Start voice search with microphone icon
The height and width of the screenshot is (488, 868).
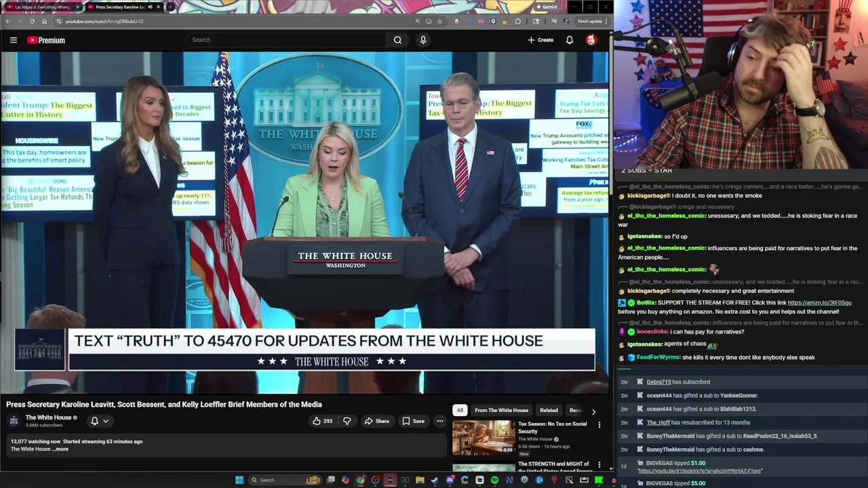(x=423, y=40)
